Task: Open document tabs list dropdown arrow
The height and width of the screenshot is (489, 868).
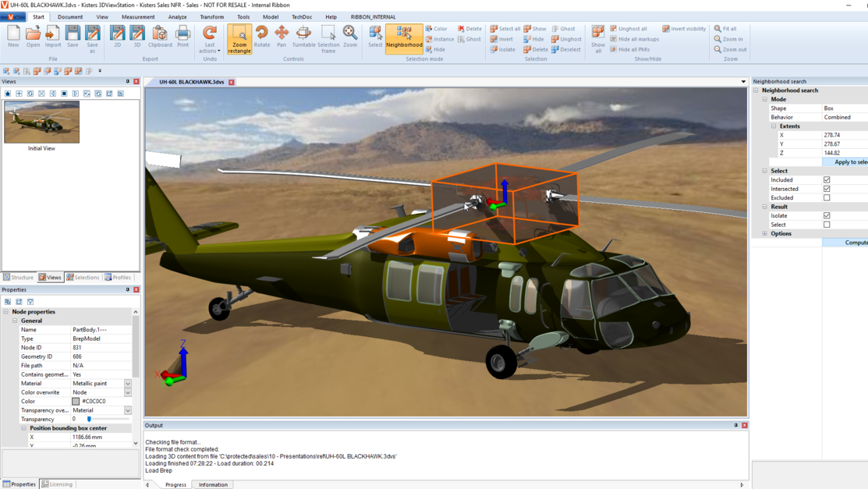Action: [x=743, y=82]
